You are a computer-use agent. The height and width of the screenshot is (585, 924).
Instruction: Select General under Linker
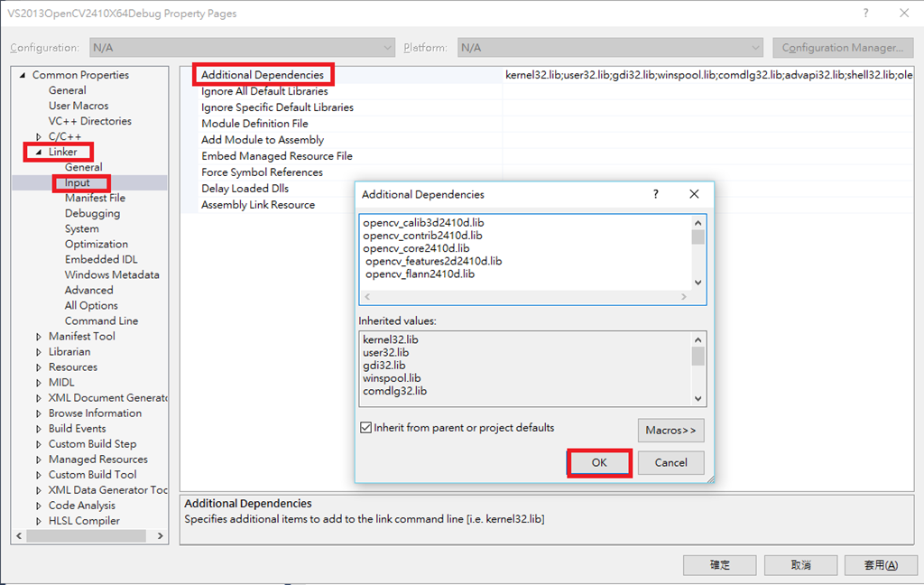point(84,167)
